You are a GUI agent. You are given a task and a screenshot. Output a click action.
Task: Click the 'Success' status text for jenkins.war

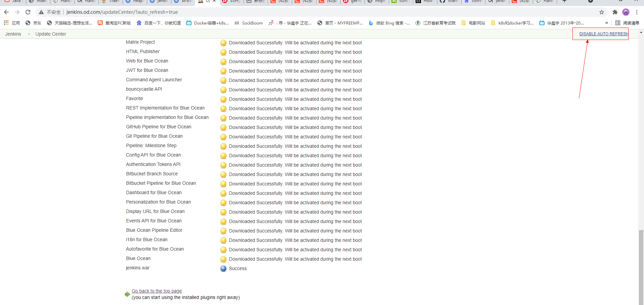(x=238, y=268)
